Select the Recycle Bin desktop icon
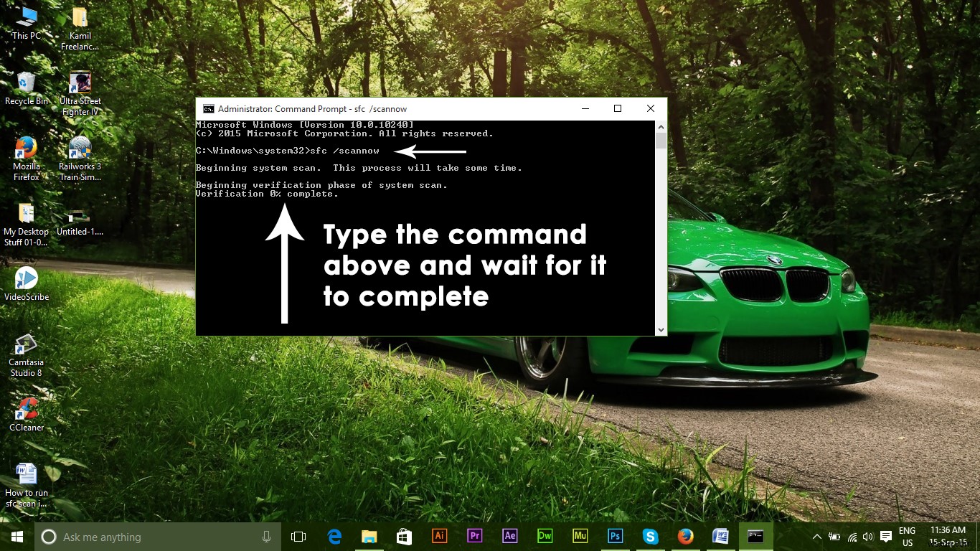The height and width of the screenshot is (551, 980). 27,88
